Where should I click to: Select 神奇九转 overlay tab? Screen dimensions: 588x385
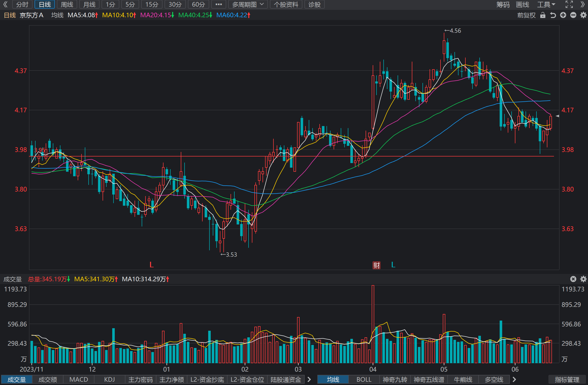[x=395, y=380]
